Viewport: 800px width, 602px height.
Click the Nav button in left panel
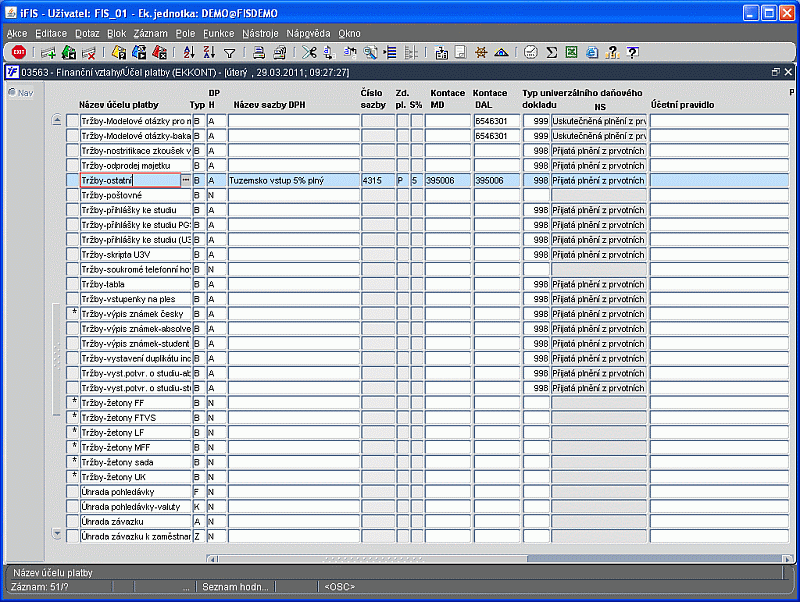pyautogui.click(x=20, y=93)
